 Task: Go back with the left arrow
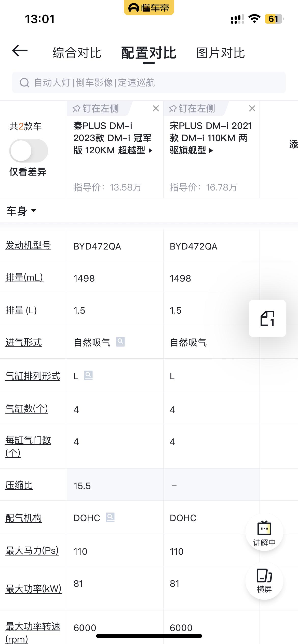[x=20, y=51]
